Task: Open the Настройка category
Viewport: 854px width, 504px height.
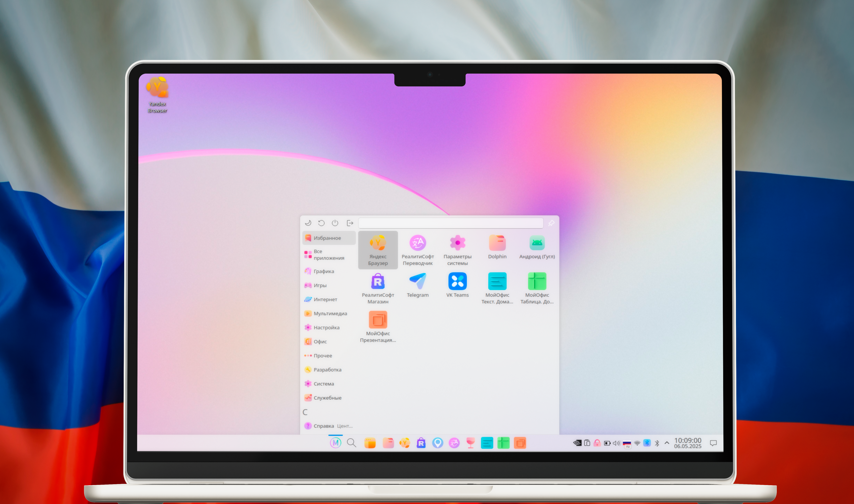Action: point(329,327)
